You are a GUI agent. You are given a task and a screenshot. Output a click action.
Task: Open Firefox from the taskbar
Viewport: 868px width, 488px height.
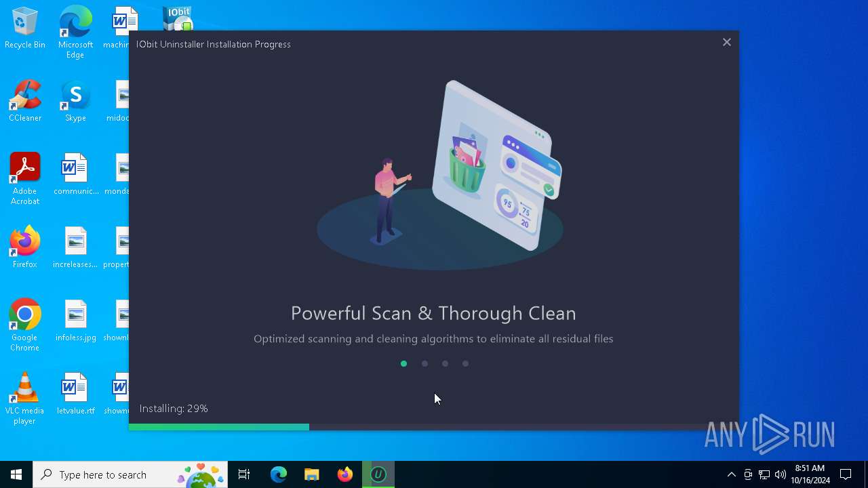click(x=344, y=474)
